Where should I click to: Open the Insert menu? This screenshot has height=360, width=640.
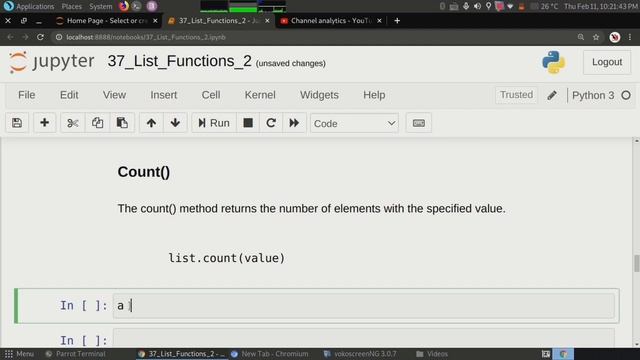163,95
